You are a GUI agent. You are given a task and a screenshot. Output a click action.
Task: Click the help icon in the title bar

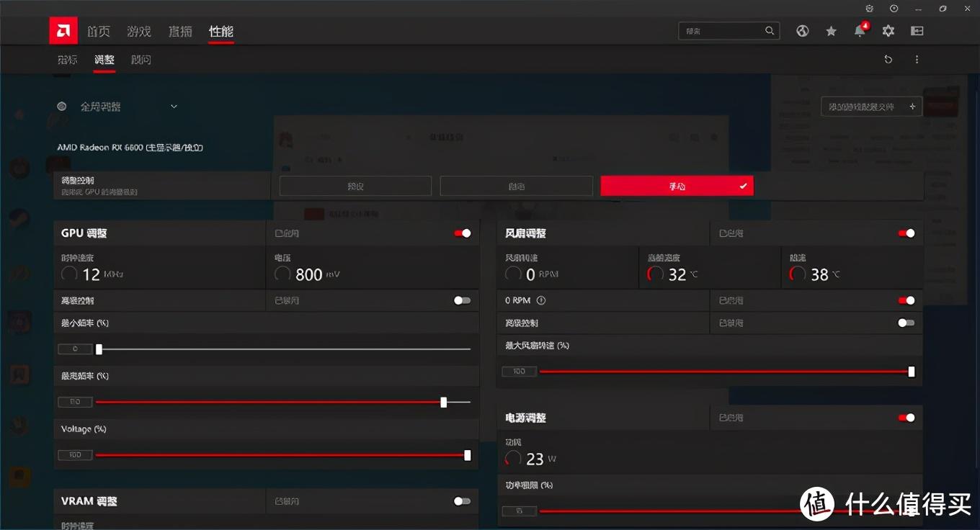(x=894, y=8)
